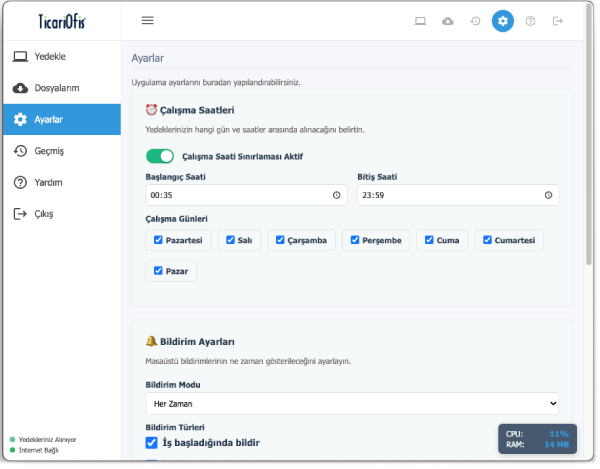The height and width of the screenshot is (469, 600).
Task: Expand the Bildirim Modu dropdown
Action: [352, 403]
